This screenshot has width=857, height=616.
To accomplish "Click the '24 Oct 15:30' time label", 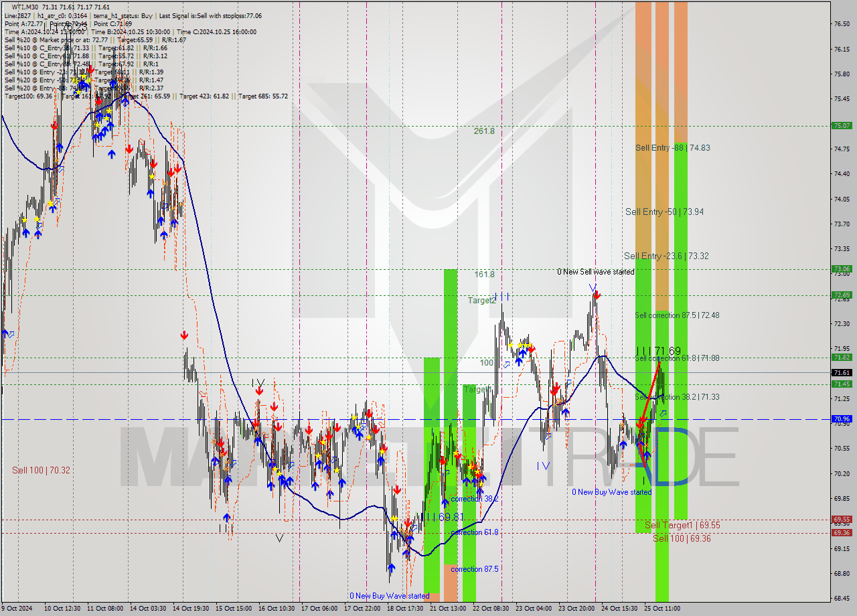I will [619, 609].
